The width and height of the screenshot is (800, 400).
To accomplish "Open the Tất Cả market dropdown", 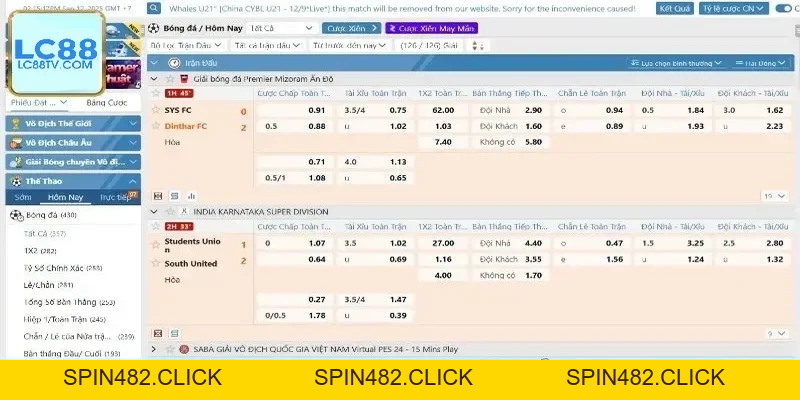I will (281, 29).
